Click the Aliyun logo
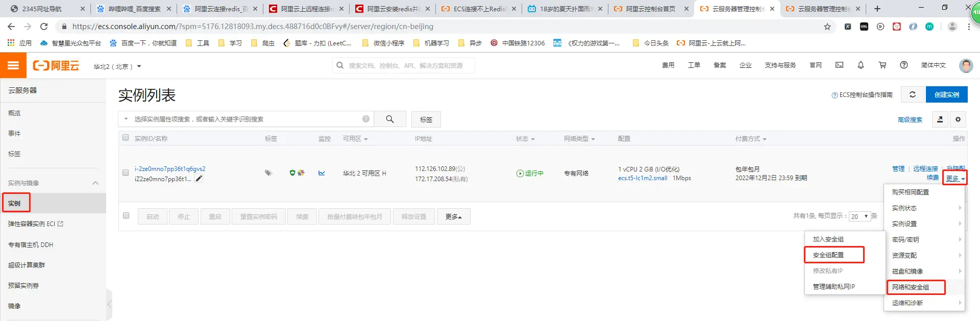 tap(56, 65)
